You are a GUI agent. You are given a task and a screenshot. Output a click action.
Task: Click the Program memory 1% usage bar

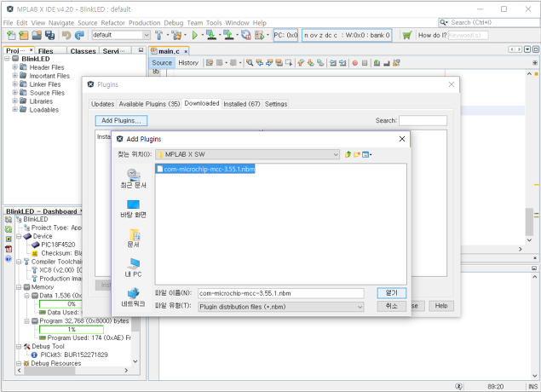pyautogui.click(x=71, y=330)
